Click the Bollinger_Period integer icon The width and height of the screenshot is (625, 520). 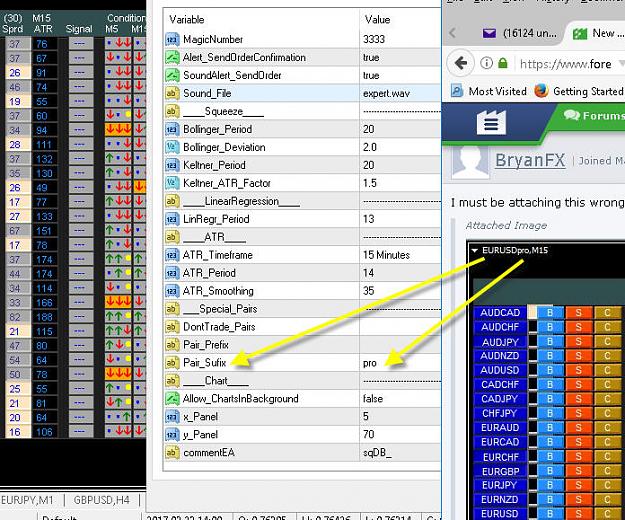[x=172, y=129]
